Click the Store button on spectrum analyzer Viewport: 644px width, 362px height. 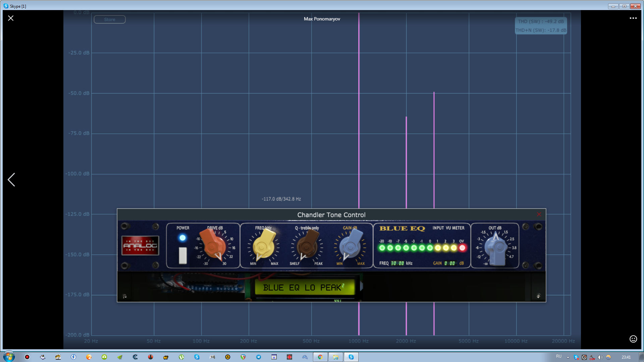(110, 19)
